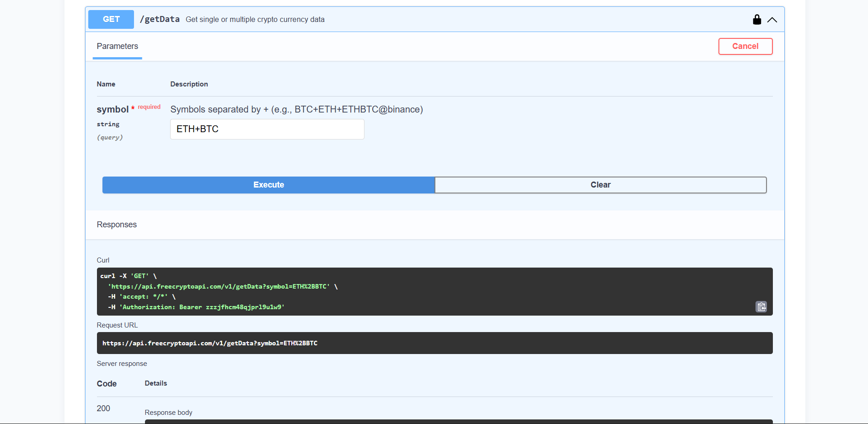
Task: Open authorization via the lock icon
Action: (757, 20)
